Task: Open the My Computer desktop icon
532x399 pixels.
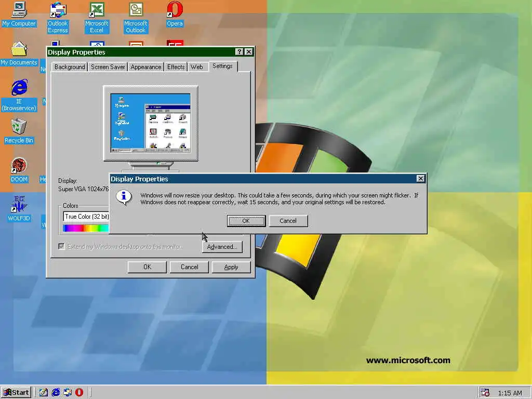Action: tap(19, 14)
